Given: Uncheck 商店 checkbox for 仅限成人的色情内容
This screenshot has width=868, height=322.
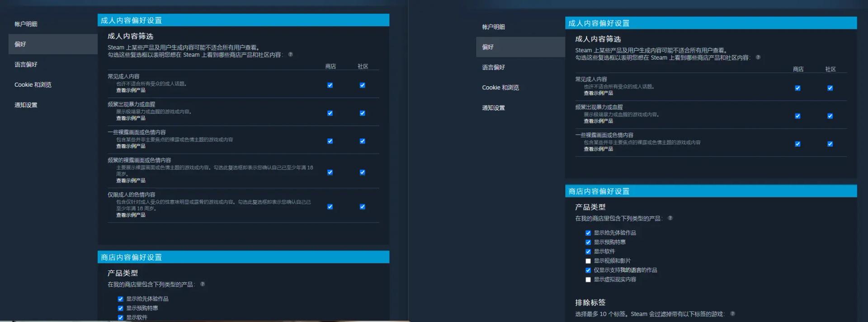Looking at the screenshot, I should tap(330, 207).
